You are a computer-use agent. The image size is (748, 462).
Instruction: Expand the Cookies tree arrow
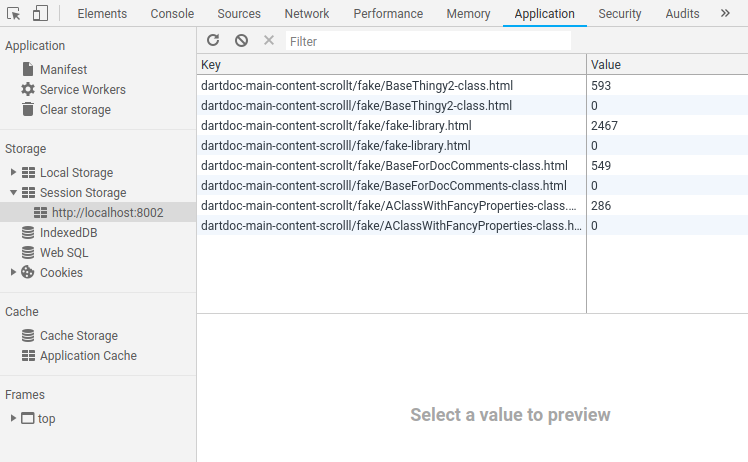pyautogui.click(x=13, y=272)
